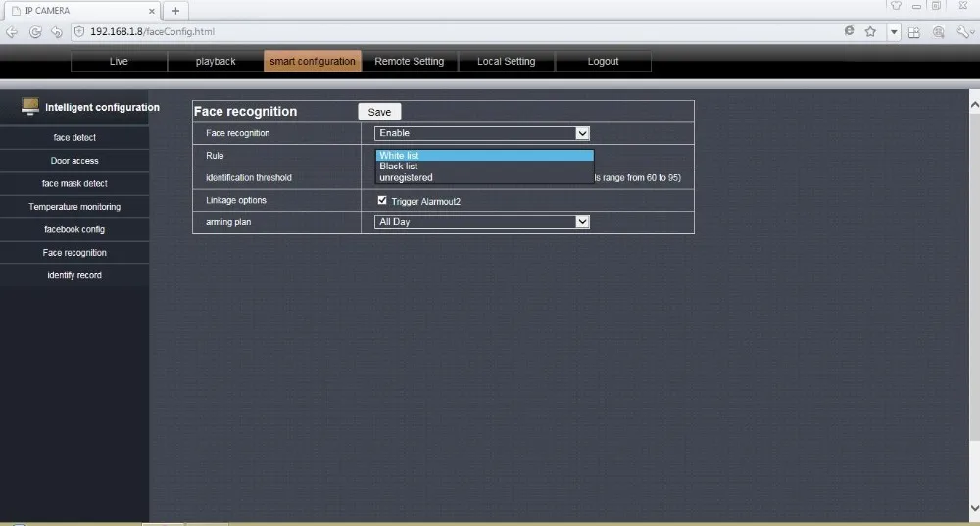Click the Face recognition panel heading
The image size is (980, 526).
tap(245, 112)
